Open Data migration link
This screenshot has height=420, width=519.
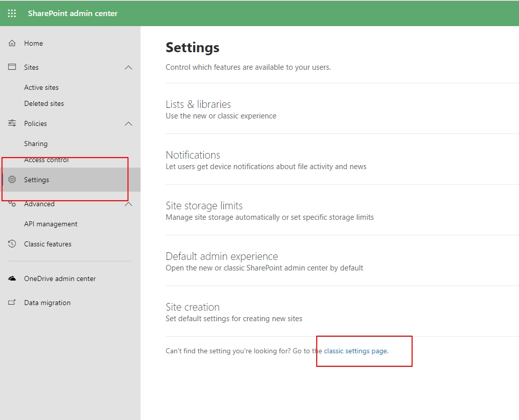tap(47, 303)
